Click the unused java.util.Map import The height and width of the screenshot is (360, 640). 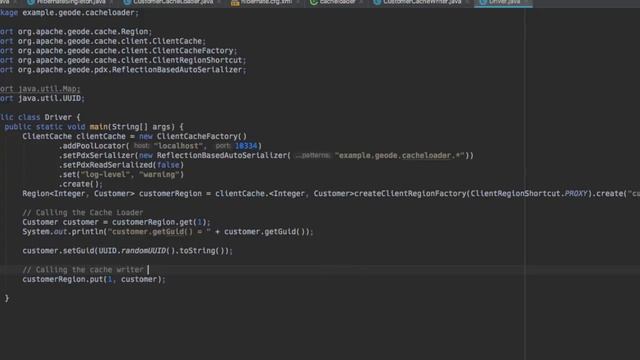40,89
